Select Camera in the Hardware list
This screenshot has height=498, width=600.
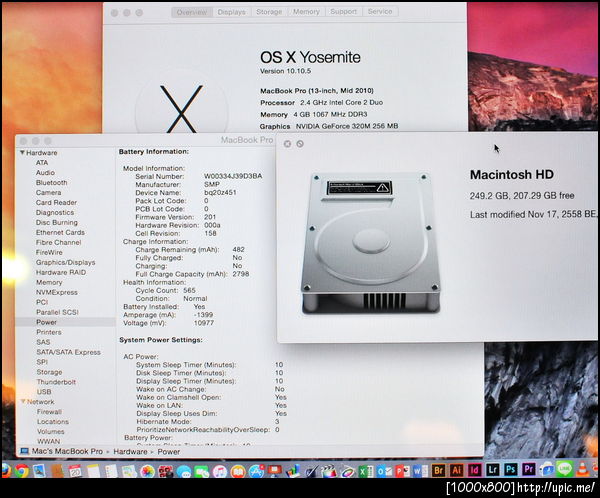pyautogui.click(x=48, y=193)
